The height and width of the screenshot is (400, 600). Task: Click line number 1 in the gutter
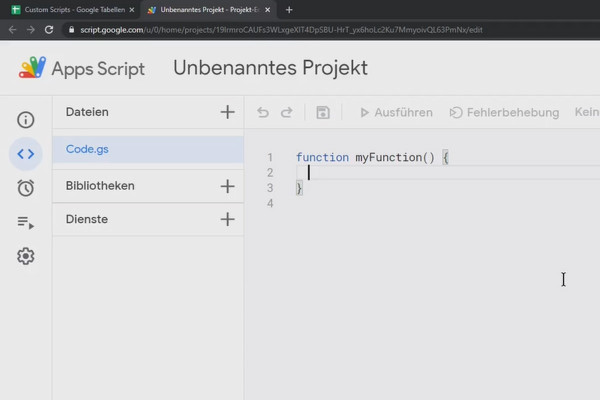(x=270, y=157)
